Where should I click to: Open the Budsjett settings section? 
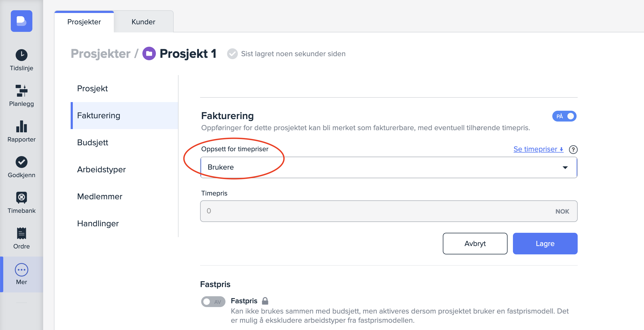(x=93, y=143)
